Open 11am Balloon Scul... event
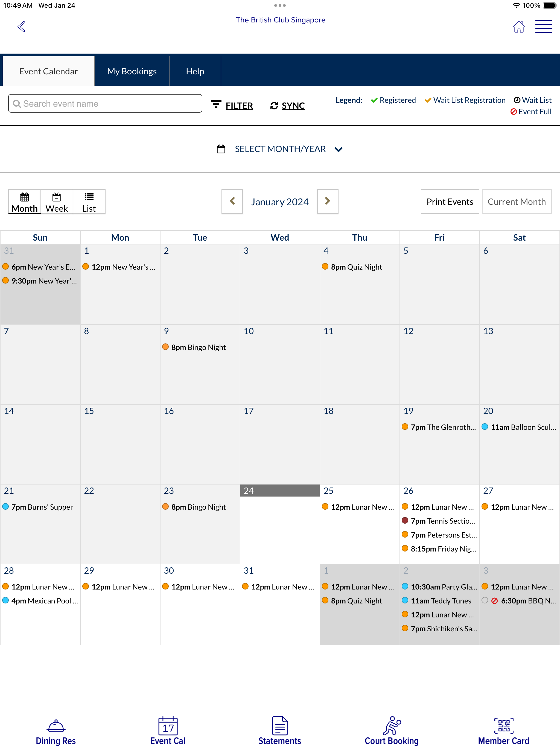This screenshot has width=560, height=747. point(519,427)
